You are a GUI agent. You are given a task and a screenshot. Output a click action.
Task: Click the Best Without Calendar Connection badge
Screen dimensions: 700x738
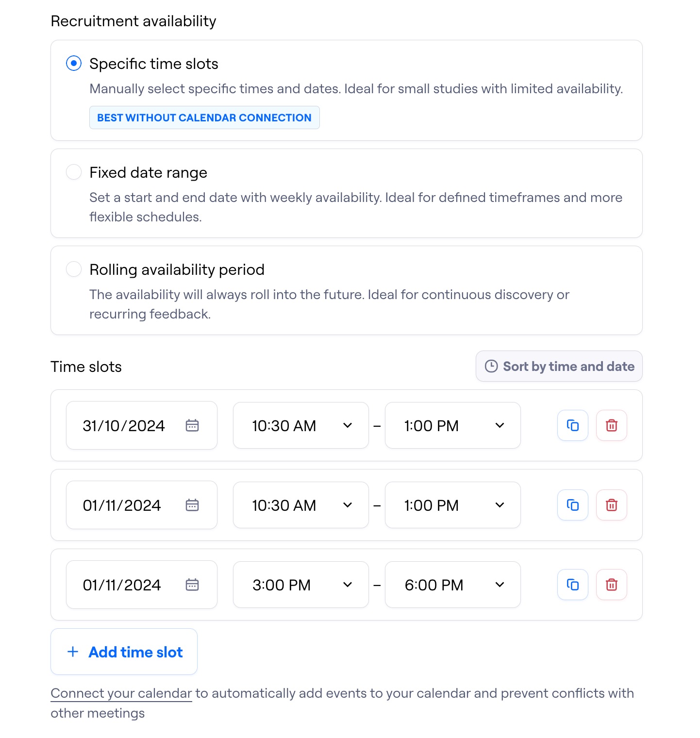pyautogui.click(x=204, y=117)
